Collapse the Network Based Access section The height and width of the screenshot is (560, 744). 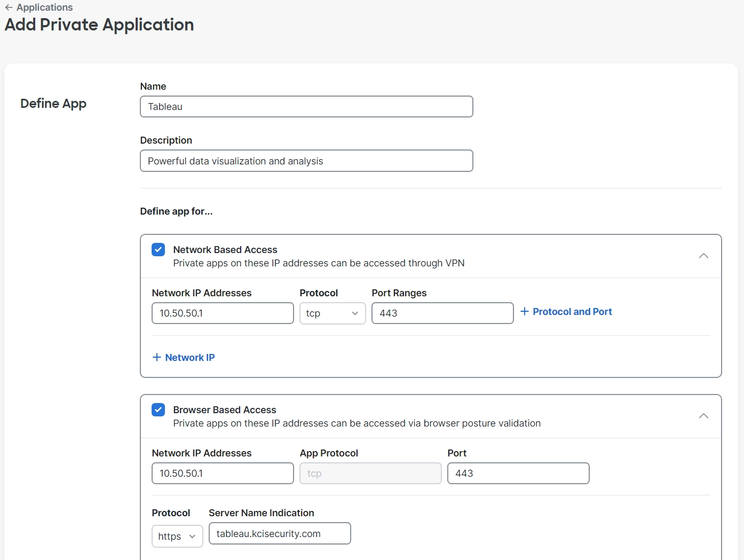click(703, 256)
